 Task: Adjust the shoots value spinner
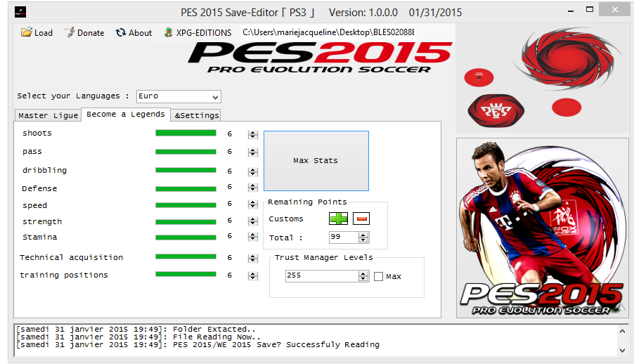pos(252,134)
